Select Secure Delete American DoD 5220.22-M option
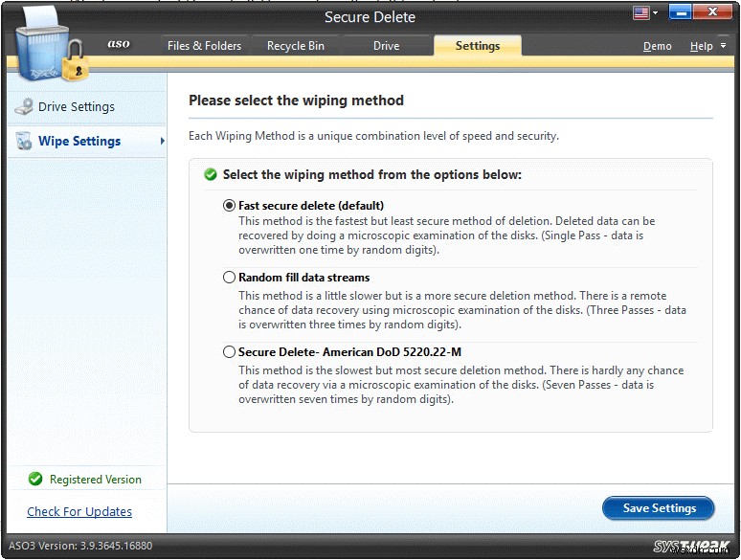This screenshot has height=560, width=741. (229, 352)
